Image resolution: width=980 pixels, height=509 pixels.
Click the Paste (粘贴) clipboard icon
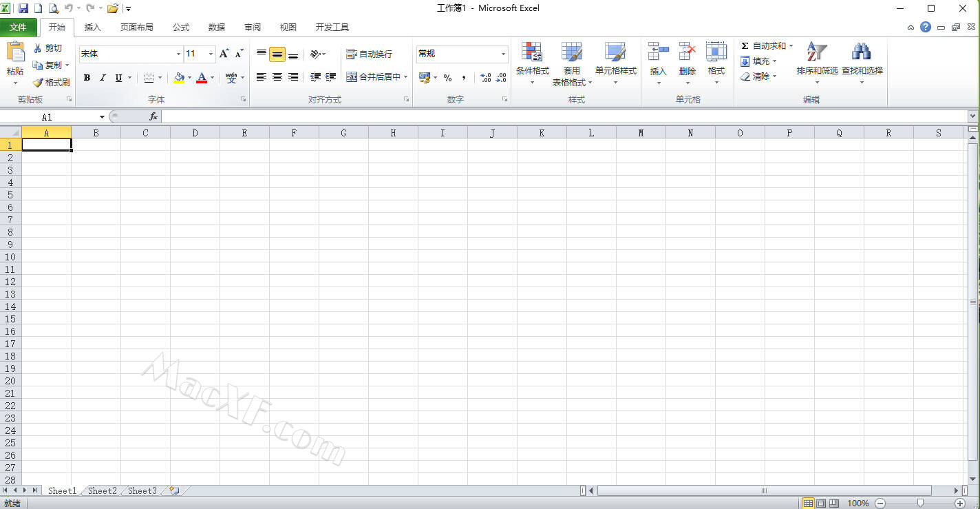click(15, 52)
